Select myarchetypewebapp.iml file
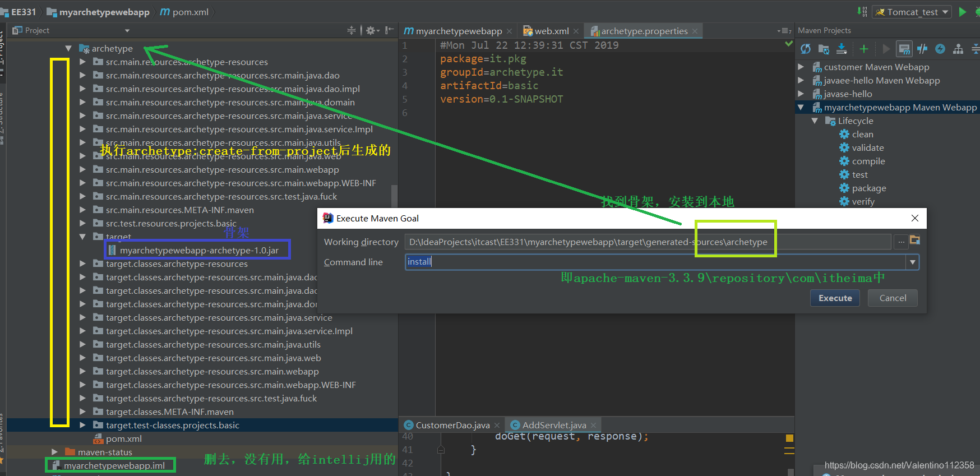Screen dimensions: 980x476 point(109,465)
